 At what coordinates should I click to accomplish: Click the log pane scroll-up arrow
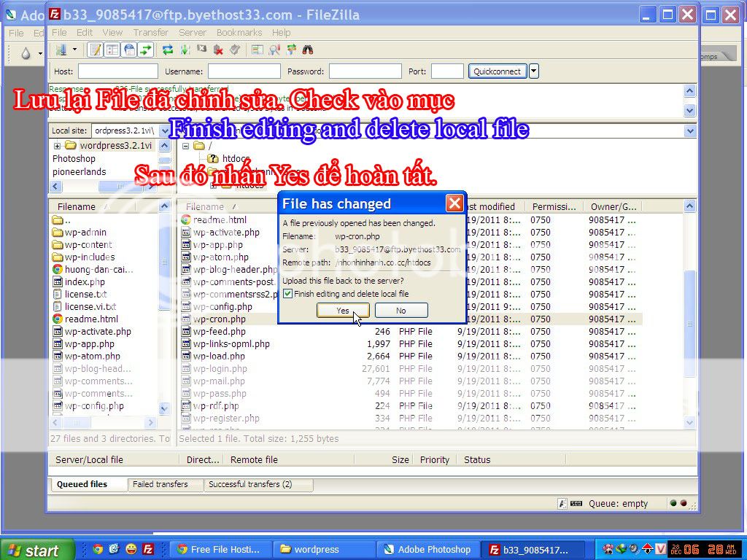pyautogui.click(x=690, y=91)
